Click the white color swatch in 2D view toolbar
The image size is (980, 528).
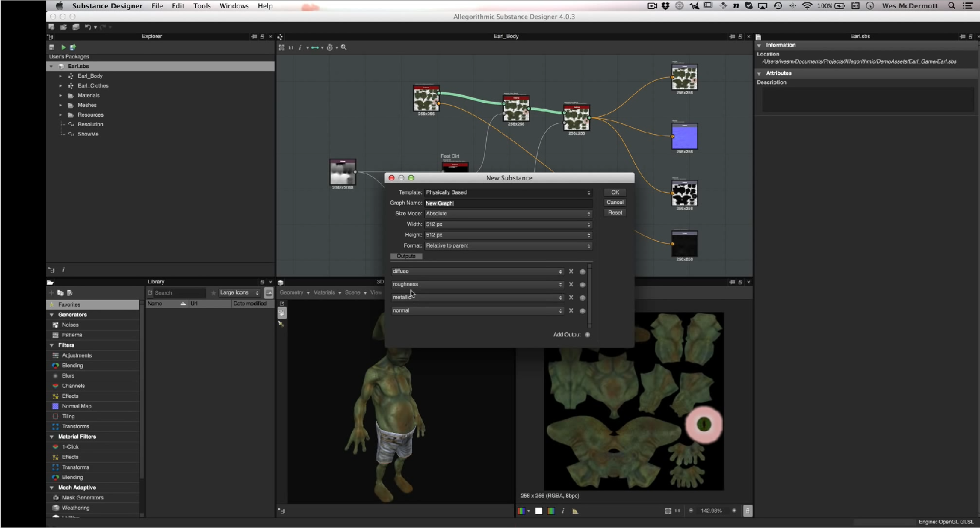tap(539, 511)
